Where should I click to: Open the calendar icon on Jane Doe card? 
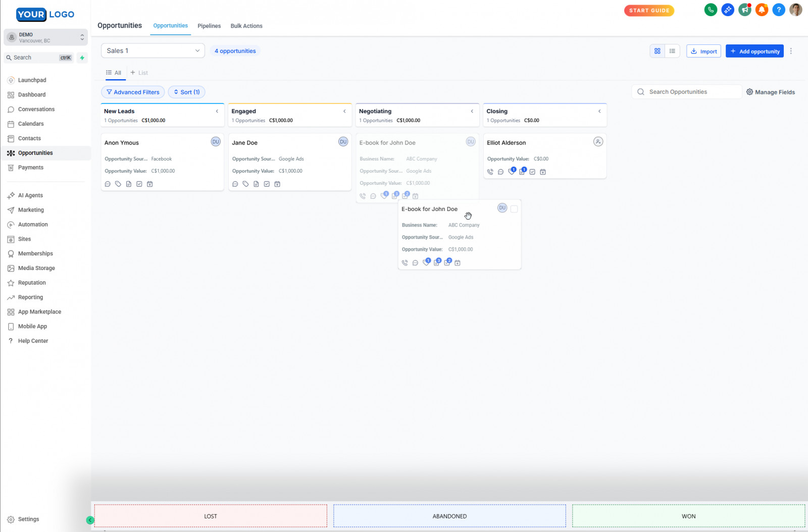coord(277,184)
